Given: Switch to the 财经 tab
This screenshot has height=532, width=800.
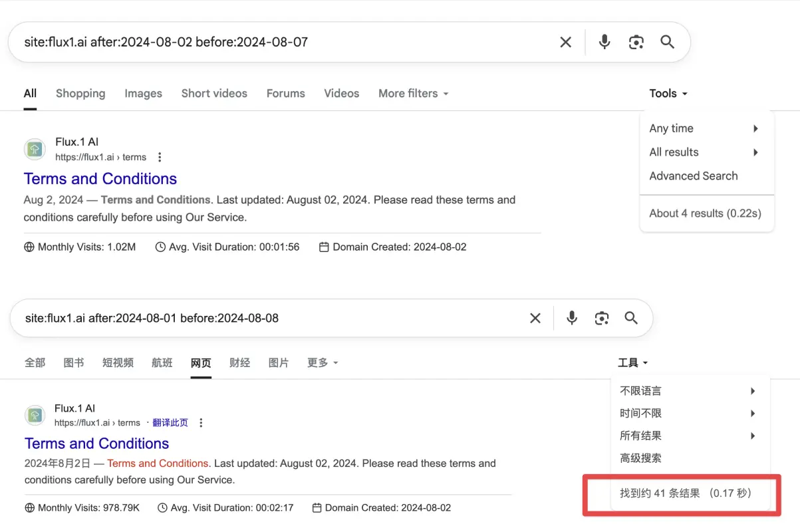Looking at the screenshot, I should (239, 362).
